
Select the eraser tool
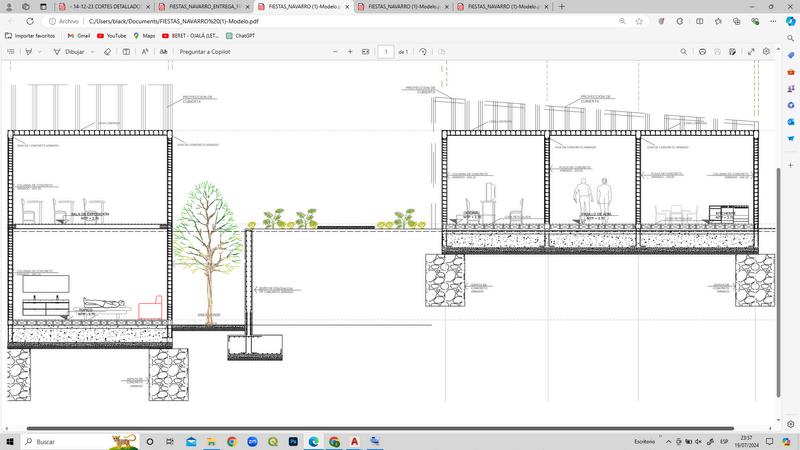click(107, 52)
